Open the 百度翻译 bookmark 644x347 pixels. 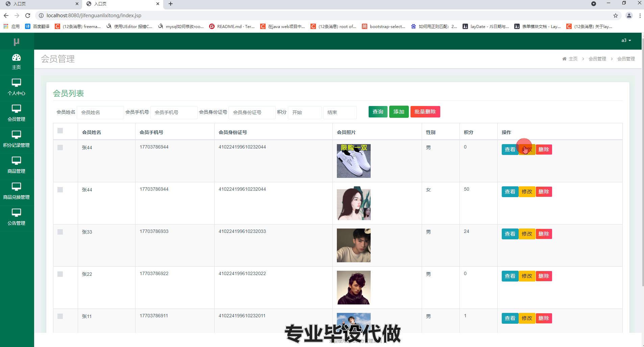coord(37,26)
